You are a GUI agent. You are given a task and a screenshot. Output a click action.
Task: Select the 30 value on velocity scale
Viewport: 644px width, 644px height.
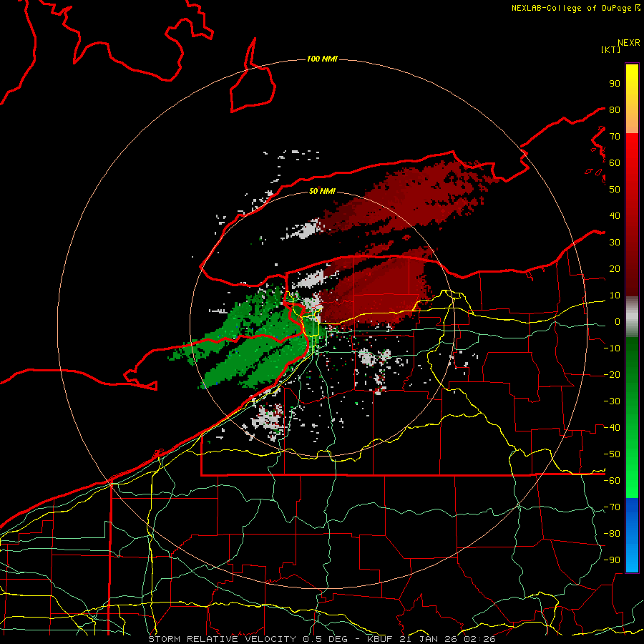[615, 243]
